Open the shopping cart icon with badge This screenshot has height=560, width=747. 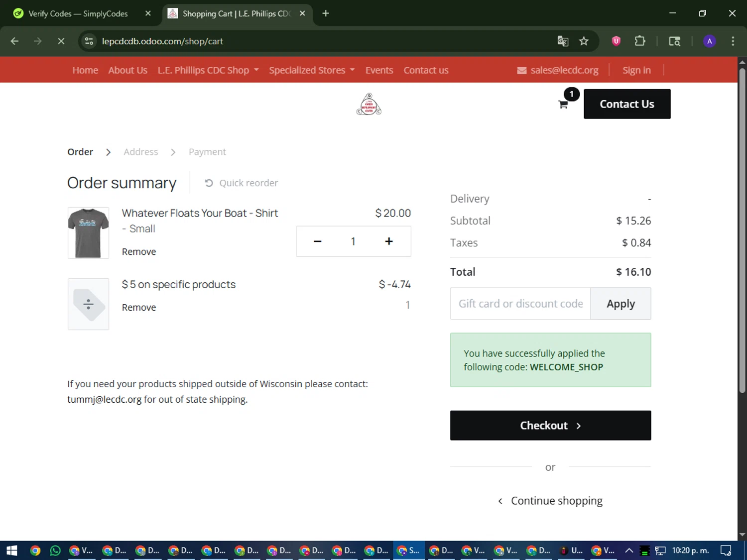click(564, 103)
